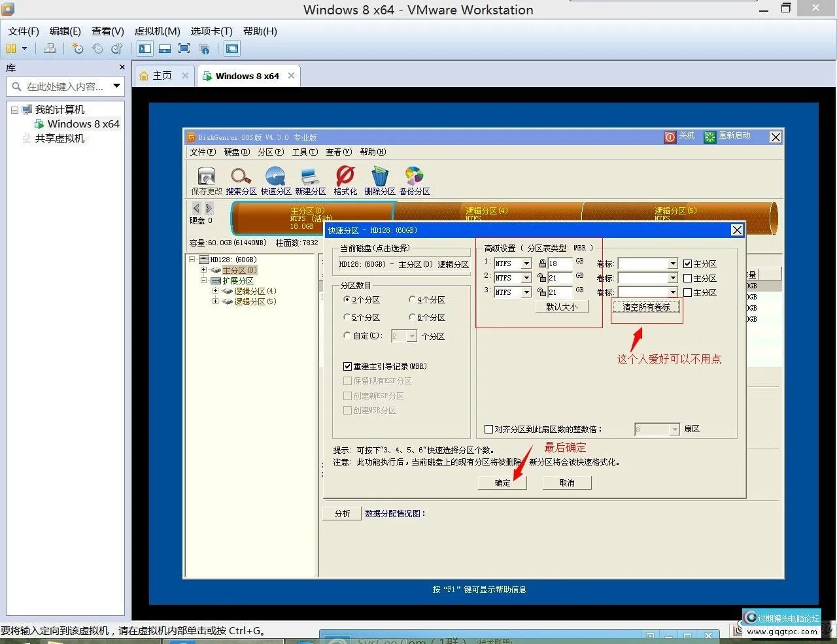
Task: Select the 4个分区 radio option
Action: point(413,300)
